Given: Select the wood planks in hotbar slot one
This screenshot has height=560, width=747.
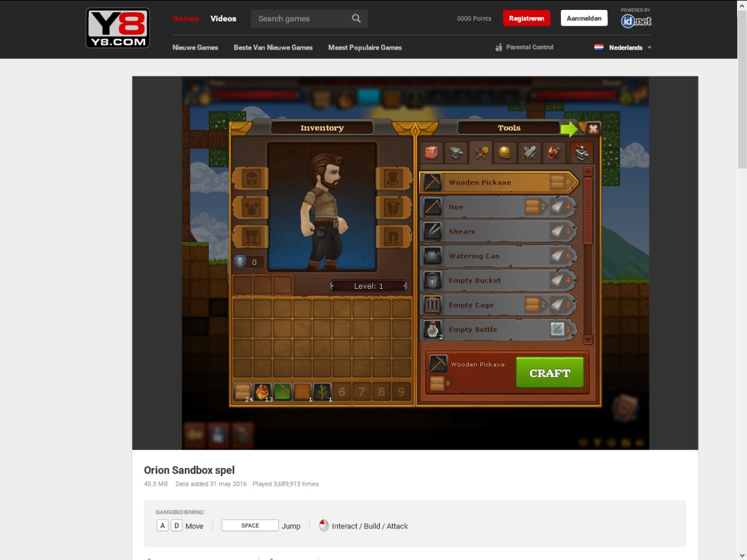Looking at the screenshot, I should point(243,391).
